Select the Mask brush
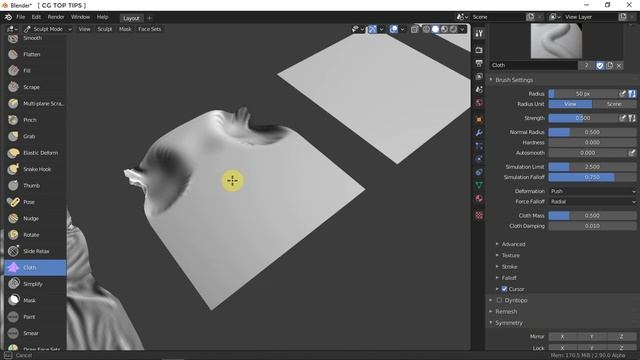Image resolution: width=640 pixels, height=360 pixels. pyautogui.click(x=35, y=300)
